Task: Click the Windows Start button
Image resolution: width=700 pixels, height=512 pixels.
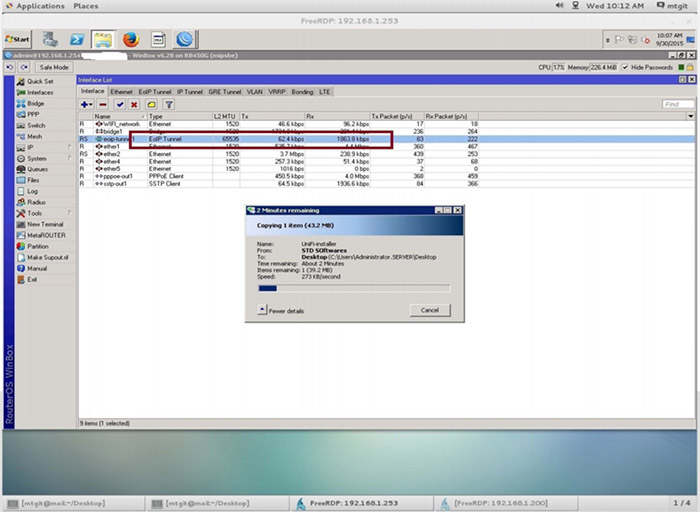Action: 17,39
